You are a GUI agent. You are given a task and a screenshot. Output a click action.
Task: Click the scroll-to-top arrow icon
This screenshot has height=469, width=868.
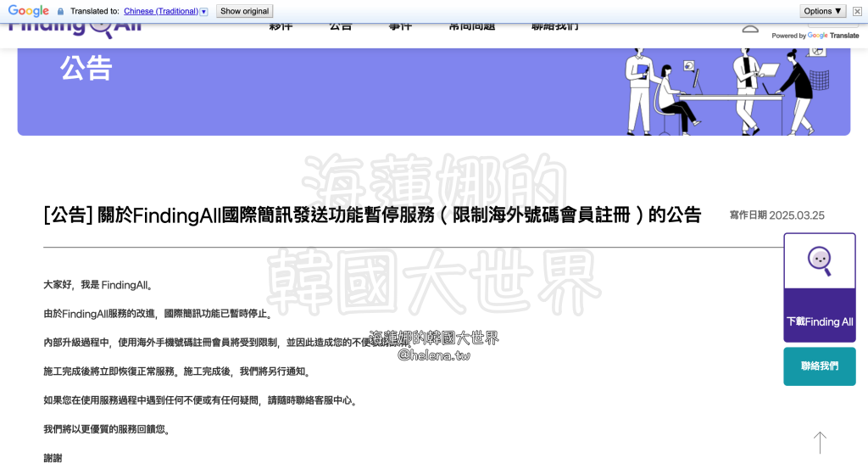820,443
